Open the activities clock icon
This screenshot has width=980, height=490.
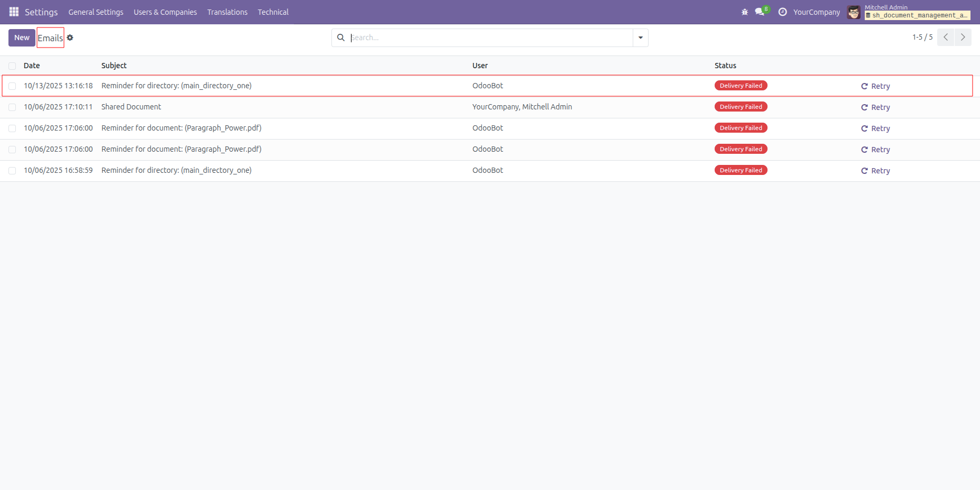point(782,12)
